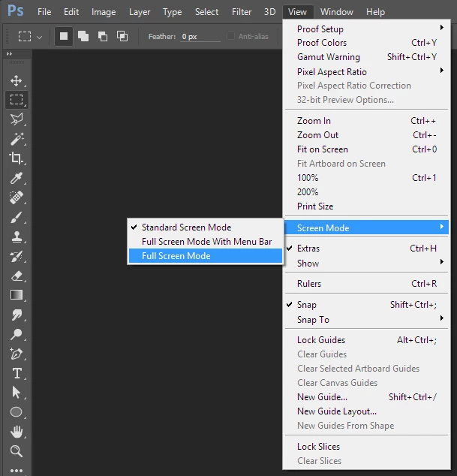Click Intersect with Selection mode icon
Viewport: 457px width, 476px height.
coord(122,36)
